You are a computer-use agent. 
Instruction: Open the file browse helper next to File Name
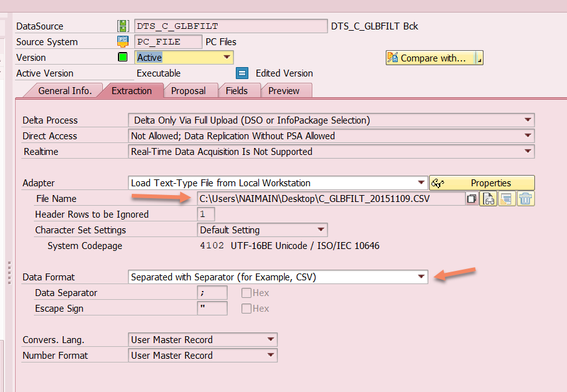click(471, 199)
